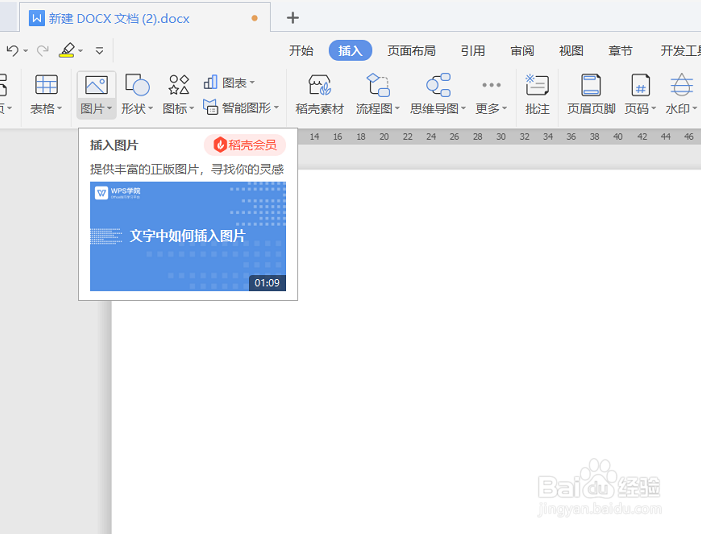Viewport: 701px width, 534px height.
Task: Click the horizontal ruler at mark 24
Action: (x=431, y=137)
